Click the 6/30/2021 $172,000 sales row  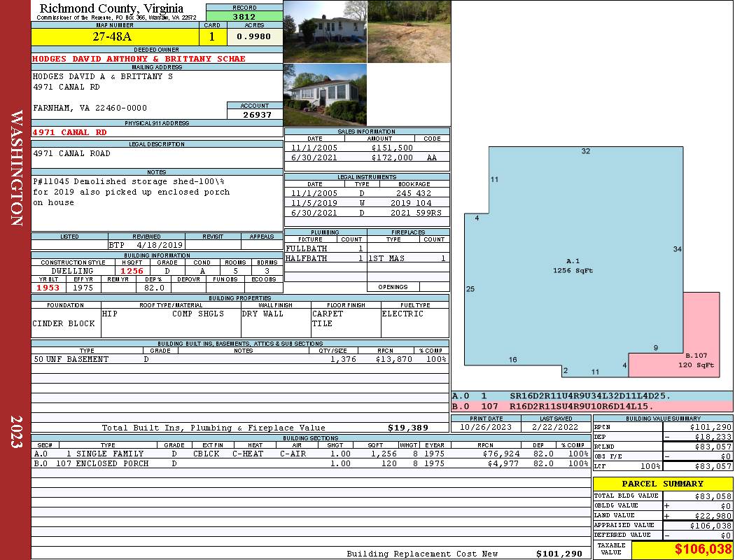coord(367,157)
